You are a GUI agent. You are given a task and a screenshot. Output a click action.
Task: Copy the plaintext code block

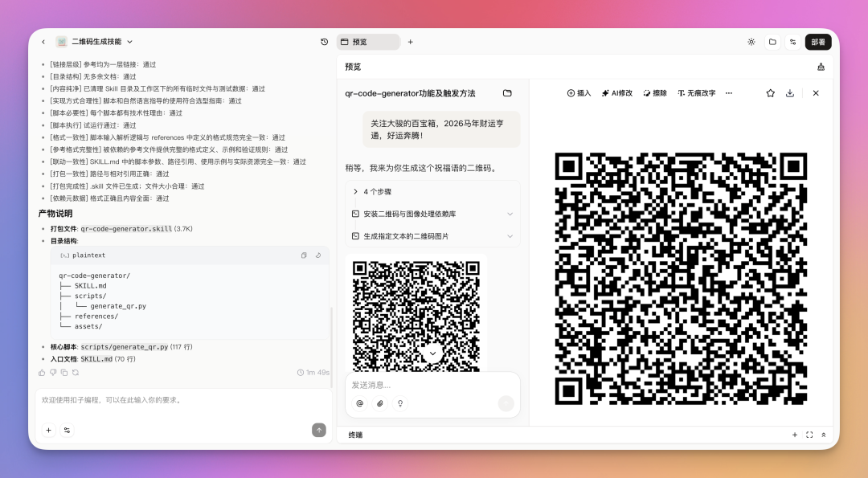tap(304, 255)
